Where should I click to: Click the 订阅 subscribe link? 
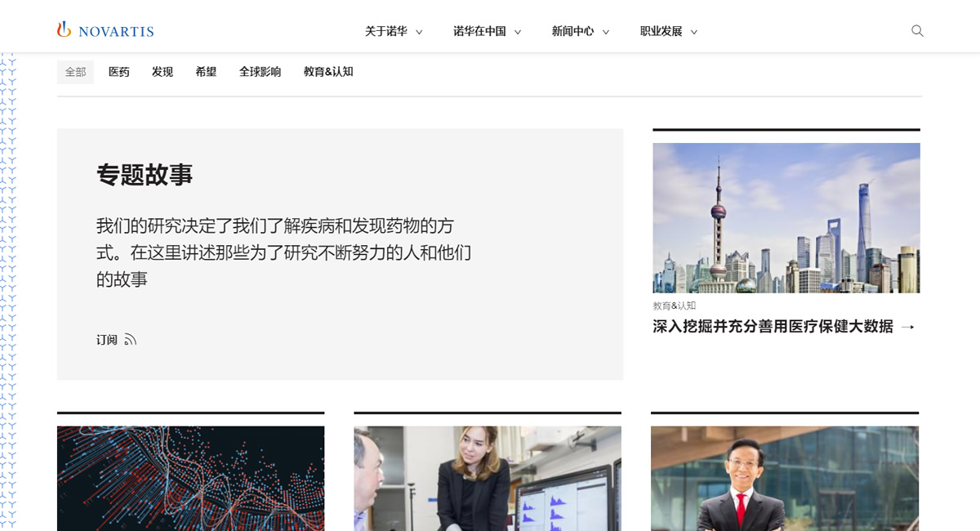tap(107, 340)
